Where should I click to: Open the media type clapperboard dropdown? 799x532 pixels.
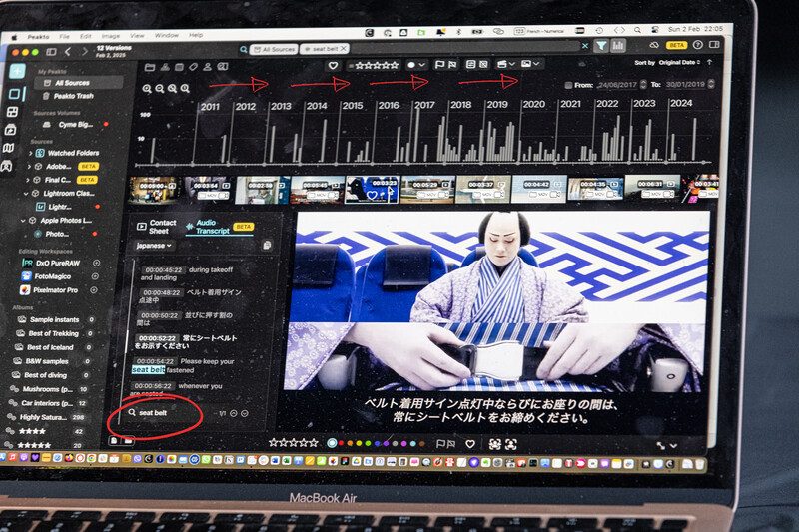[506, 64]
